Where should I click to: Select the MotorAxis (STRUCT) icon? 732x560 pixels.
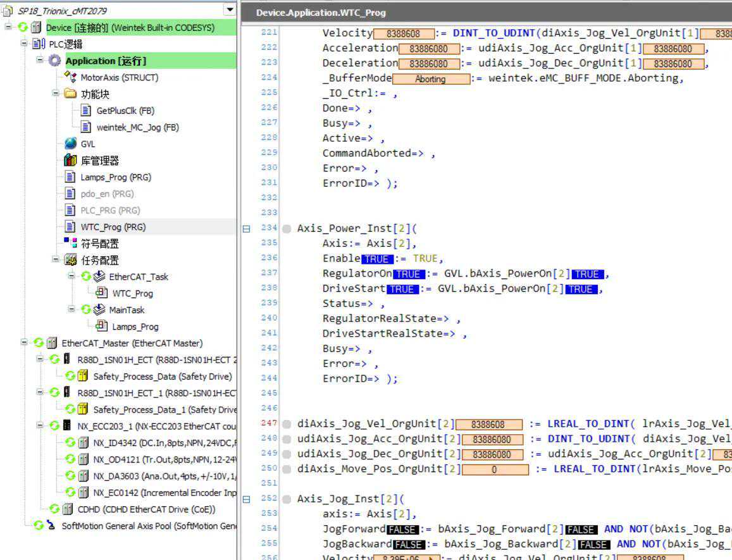click(x=70, y=77)
